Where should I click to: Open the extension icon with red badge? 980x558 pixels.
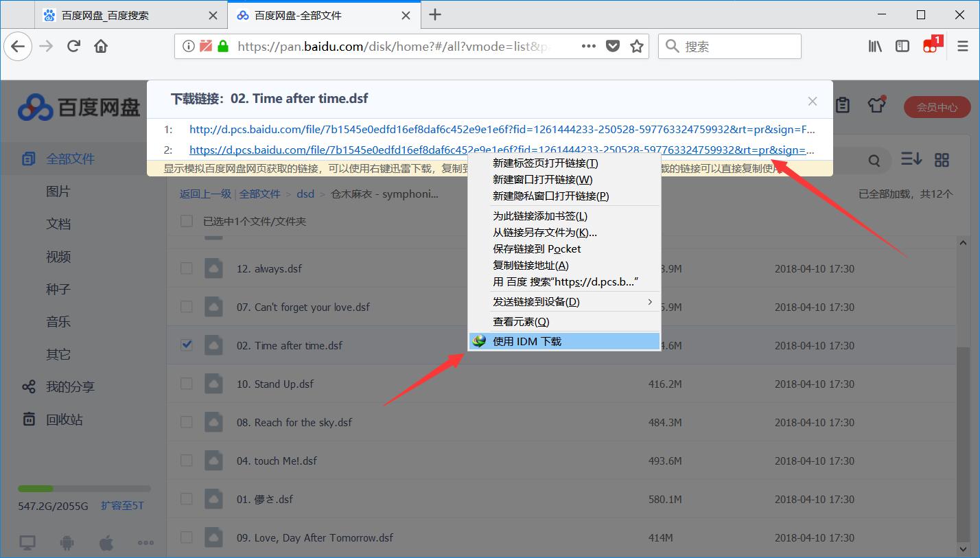[932, 45]
